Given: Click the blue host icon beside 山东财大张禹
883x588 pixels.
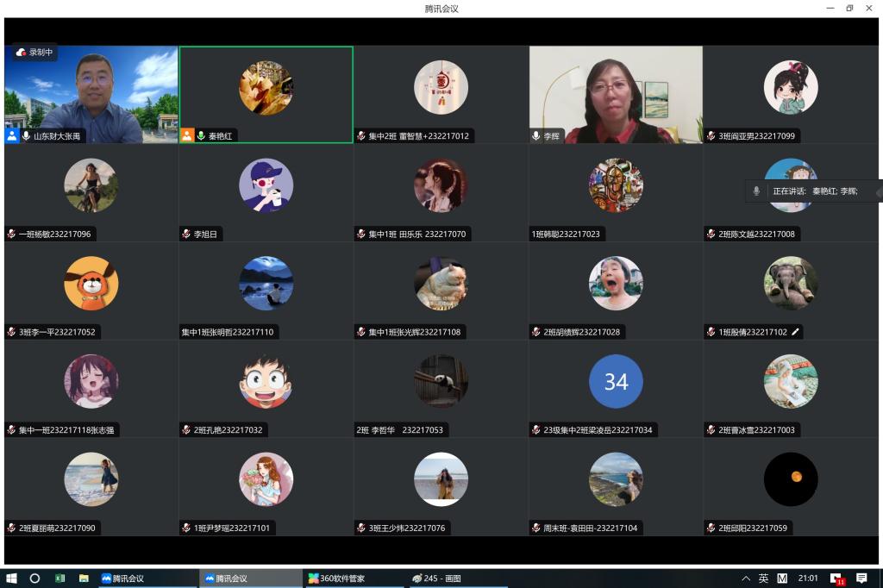Looking at the screenshot, I should [12, 136].
